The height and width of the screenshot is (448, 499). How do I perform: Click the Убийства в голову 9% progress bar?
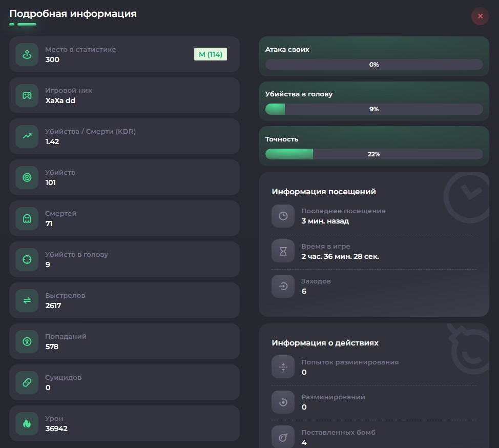point(374,109)
